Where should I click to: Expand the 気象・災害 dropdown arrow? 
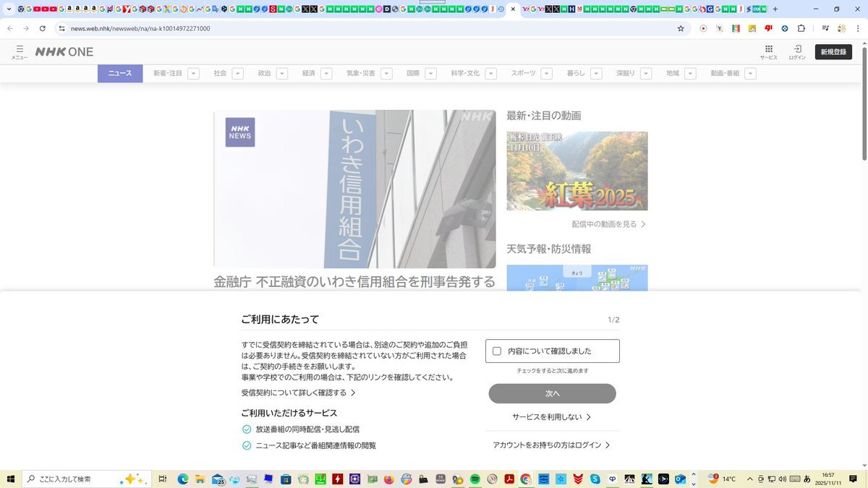pyautogui.click(x=386, y=73)
